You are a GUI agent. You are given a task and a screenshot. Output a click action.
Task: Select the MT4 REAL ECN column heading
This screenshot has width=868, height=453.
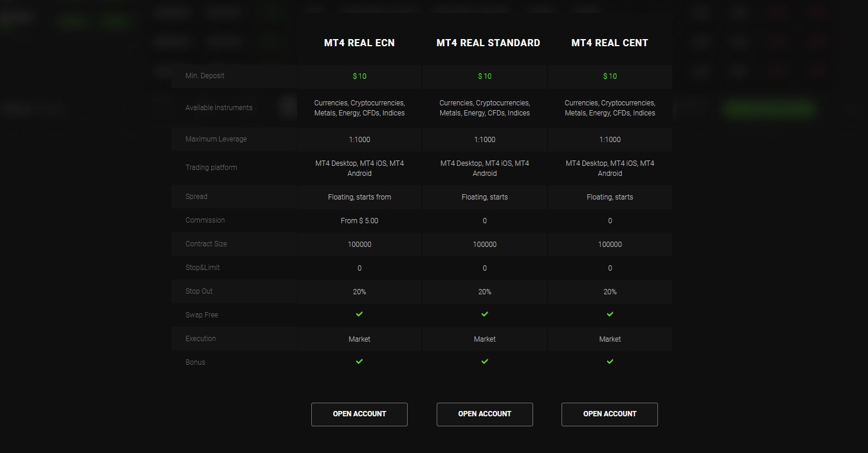coord(359,43)
